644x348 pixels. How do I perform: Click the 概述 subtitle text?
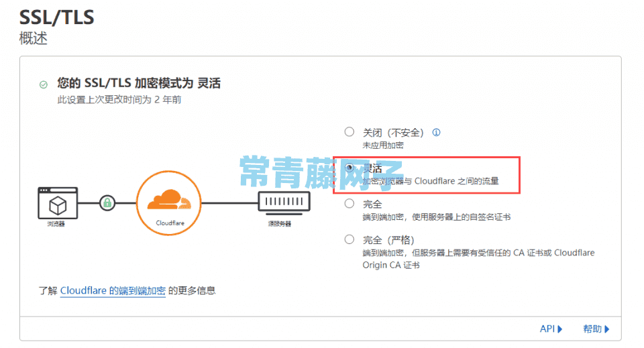coord(34,38)
